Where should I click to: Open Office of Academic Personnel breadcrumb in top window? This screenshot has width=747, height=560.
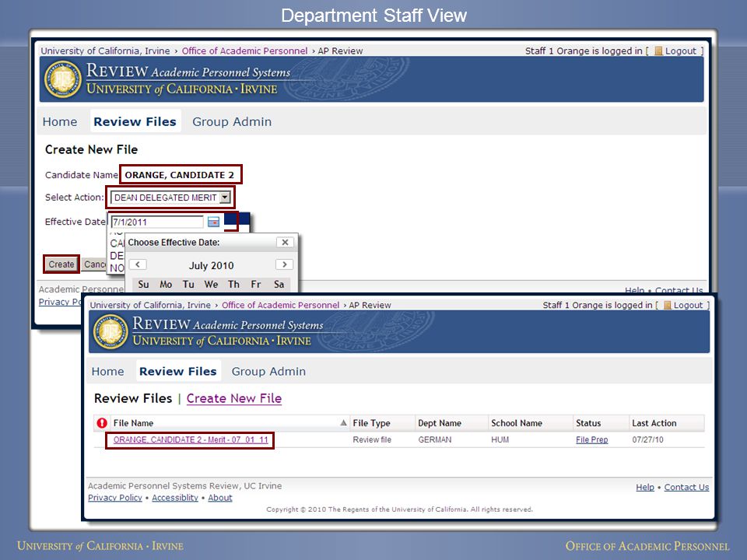click(244, 51)
